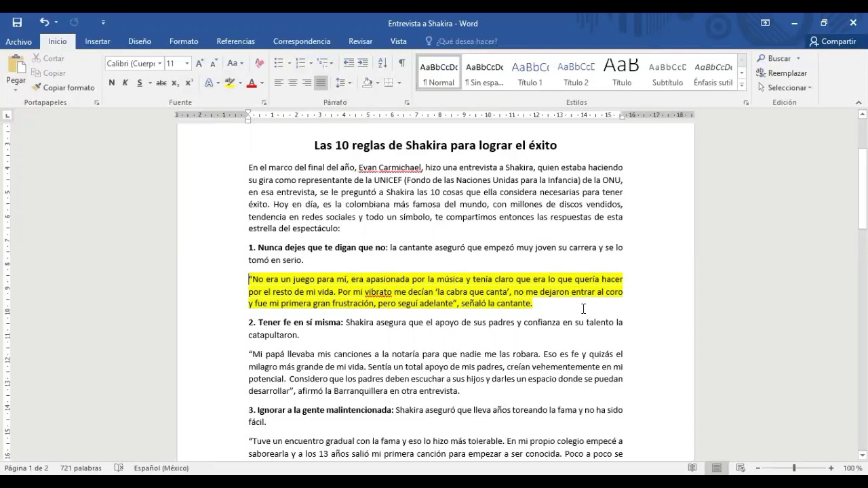Open the Archivo tab

point(18,41)
